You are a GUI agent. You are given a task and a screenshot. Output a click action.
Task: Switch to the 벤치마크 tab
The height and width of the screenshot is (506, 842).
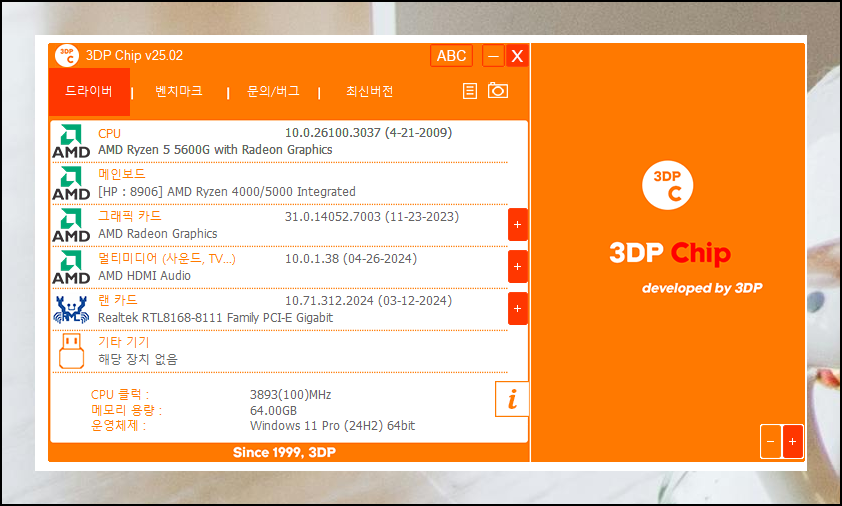pyautogui.click(x=179, y=91)
